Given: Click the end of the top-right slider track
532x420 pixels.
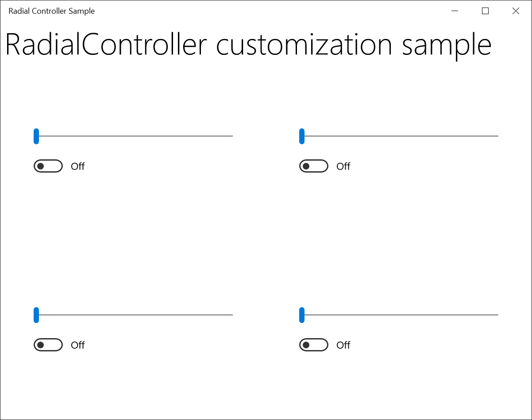Looking at the screenshot, I should coord(496,136).
